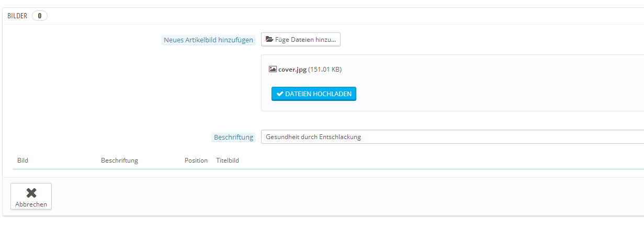Click the Beschriftung column header in table
The image size is (644, 252).
(119, 160)
